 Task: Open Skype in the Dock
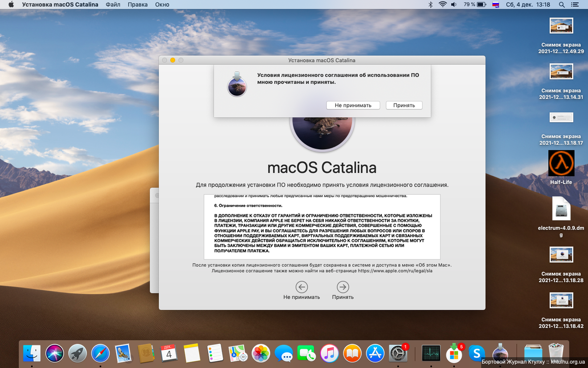(477, 352)
